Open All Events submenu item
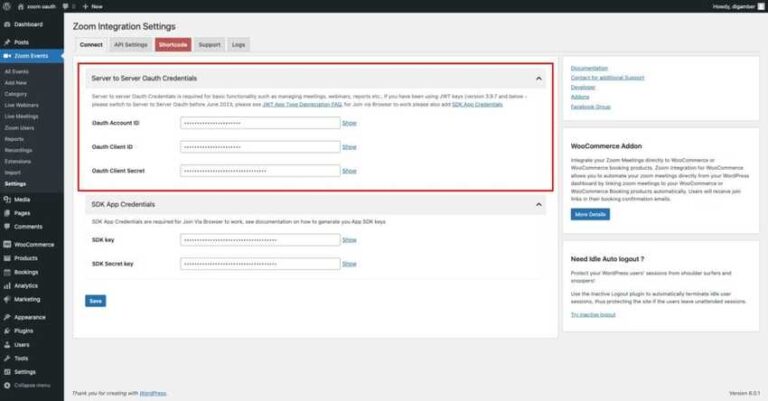Image resolution: width=768 pixels, height=401 pixels. click(17, 71)
